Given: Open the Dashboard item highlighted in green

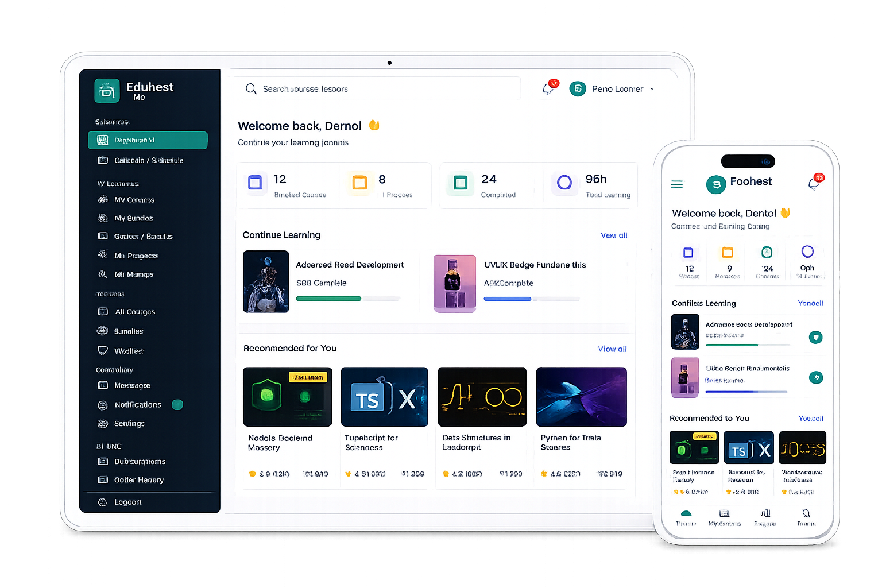Looking at the screenshot, I should point(148,140).
